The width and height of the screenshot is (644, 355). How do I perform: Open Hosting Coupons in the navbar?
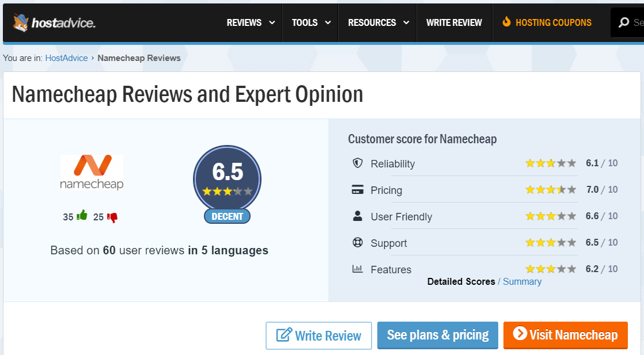(x=547, y=22)
